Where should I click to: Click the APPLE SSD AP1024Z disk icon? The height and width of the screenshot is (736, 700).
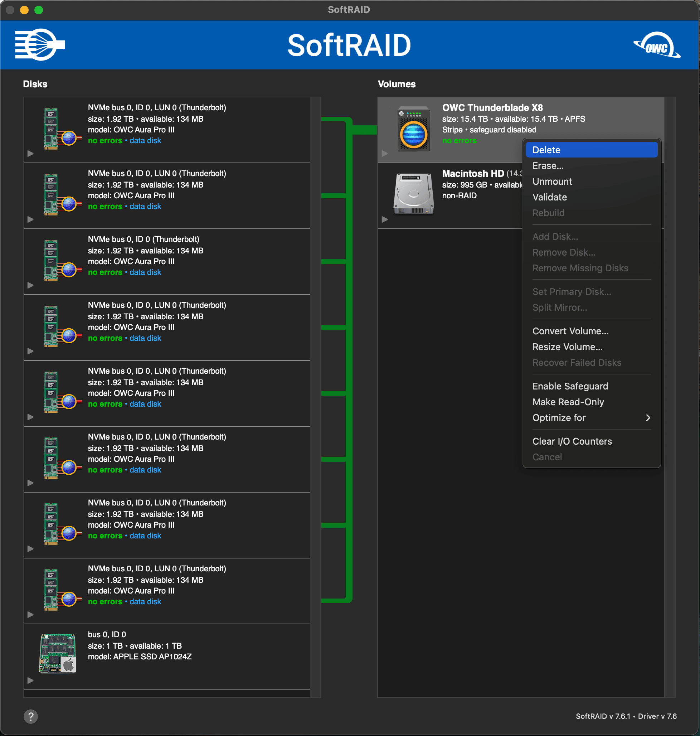click(58, 653)
